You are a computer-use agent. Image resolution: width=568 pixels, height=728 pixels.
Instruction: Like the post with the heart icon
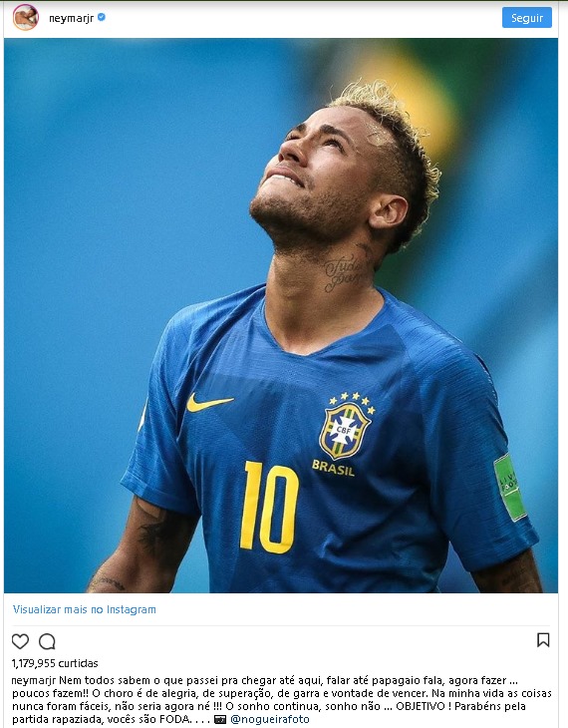20,641
